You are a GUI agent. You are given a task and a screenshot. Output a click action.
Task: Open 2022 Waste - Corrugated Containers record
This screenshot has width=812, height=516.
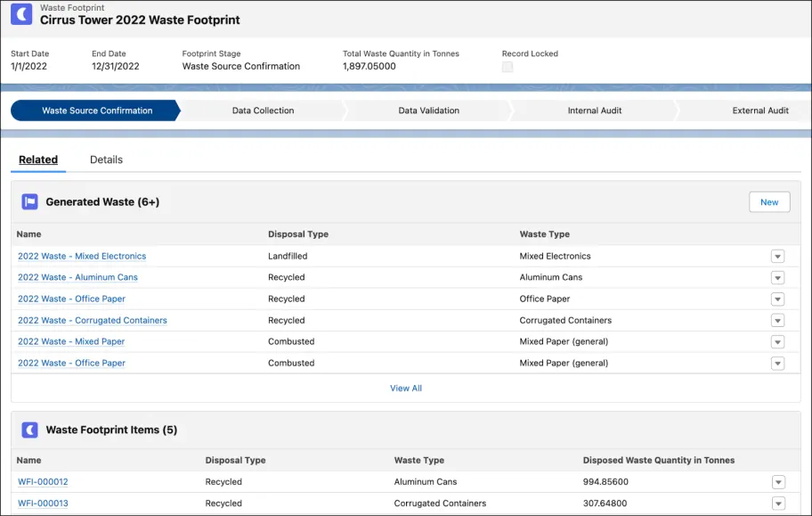click(x=93, y=321)
